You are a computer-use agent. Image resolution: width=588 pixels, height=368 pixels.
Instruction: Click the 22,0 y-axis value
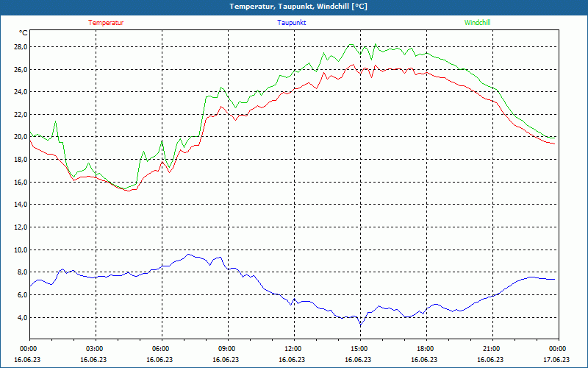(x=21, y=115)
